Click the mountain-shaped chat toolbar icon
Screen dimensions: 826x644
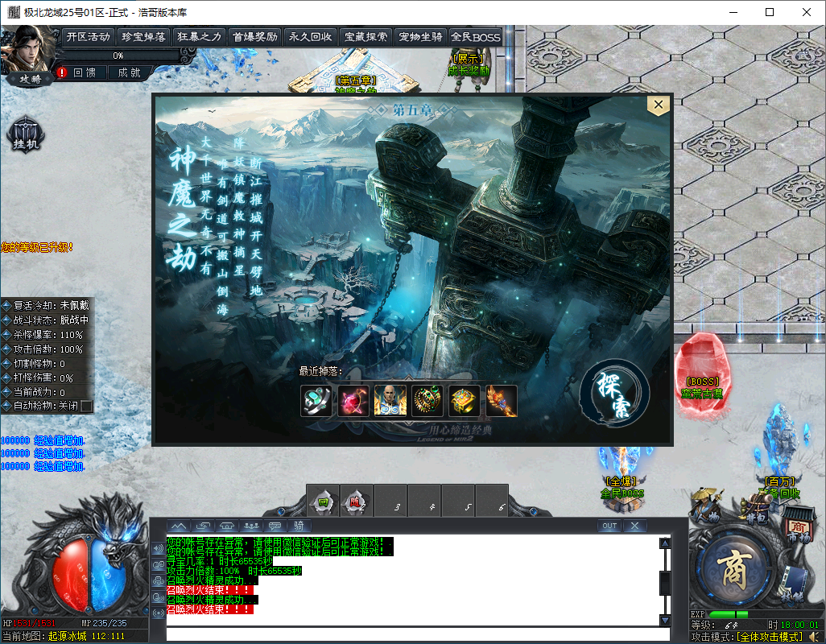point(179,526)
